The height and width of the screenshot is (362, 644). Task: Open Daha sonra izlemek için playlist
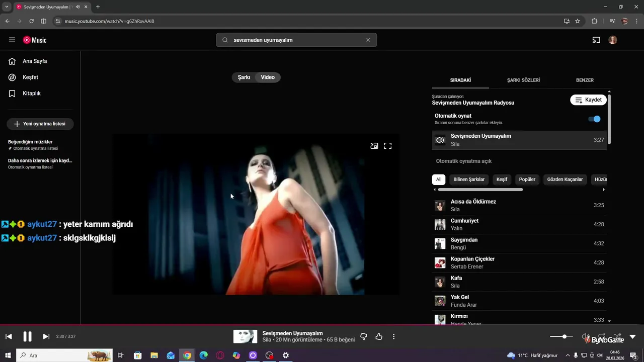point(40,163)
